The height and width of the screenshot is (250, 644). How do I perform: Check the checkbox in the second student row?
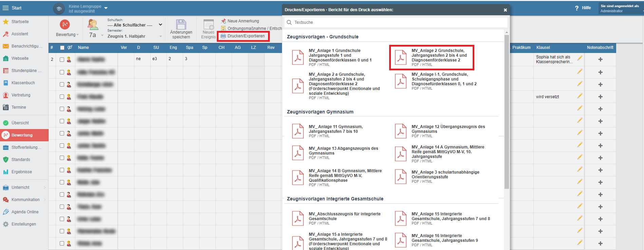[x=62, y=72]
